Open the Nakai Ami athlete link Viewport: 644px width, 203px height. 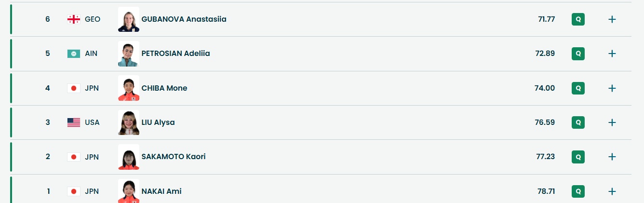[x=161, y=191]
